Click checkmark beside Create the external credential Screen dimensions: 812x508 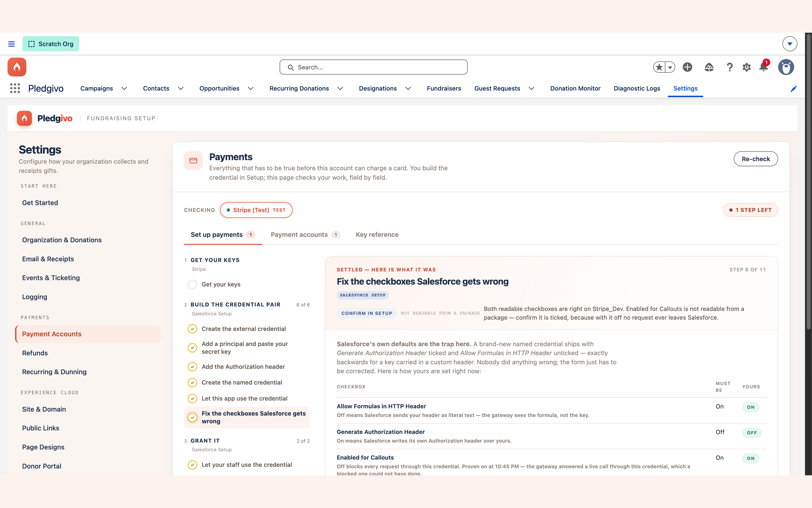tap(192, 329)
